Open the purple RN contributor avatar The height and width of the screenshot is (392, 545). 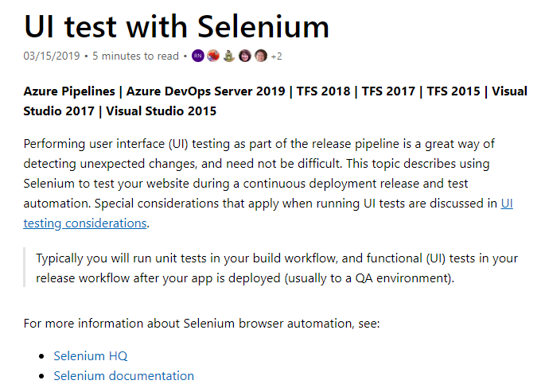[198, 56]
